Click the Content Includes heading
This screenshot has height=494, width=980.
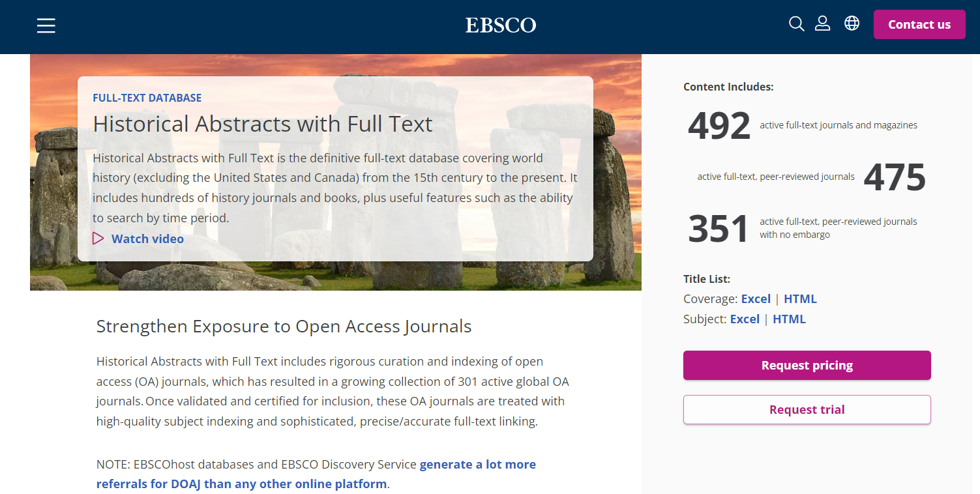728,86
